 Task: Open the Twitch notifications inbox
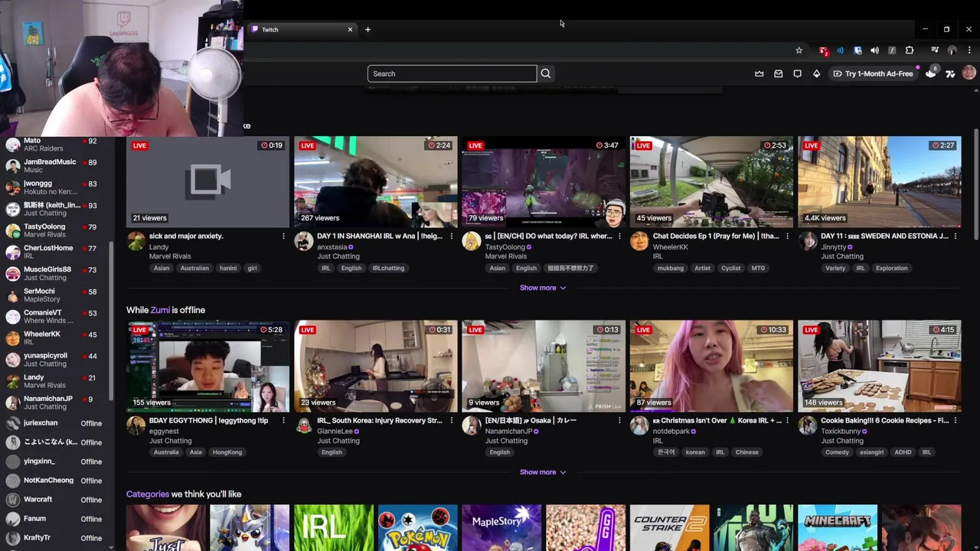[x=779, y=73]
